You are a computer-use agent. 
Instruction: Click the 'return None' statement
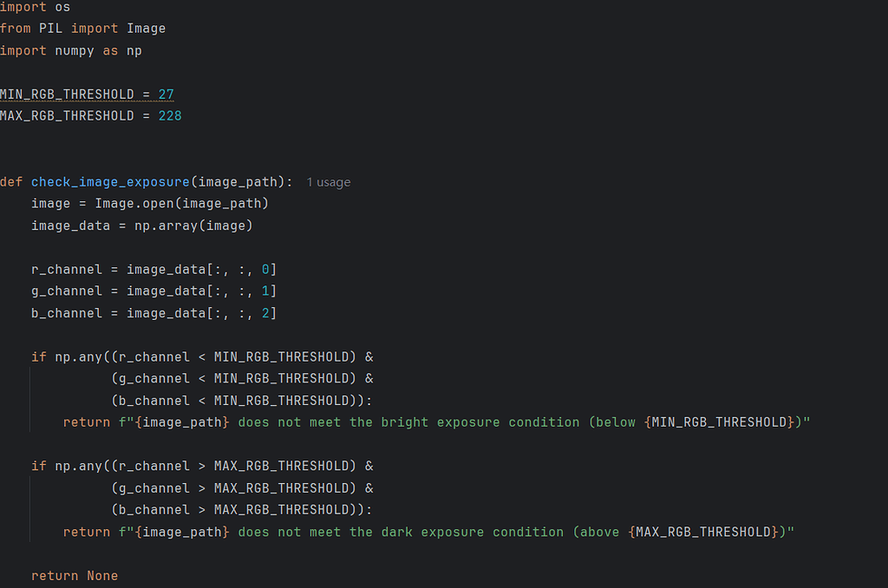point(75,576)
